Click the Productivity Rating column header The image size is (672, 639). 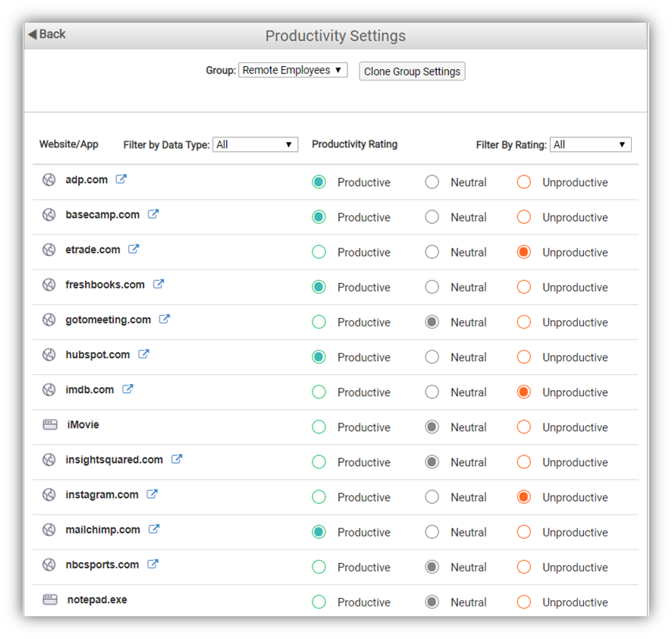(x=354, y=144)
